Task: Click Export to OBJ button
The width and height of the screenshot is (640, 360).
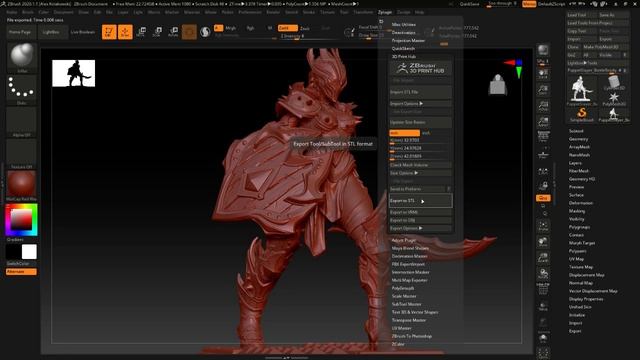Action: pos(420,220)
